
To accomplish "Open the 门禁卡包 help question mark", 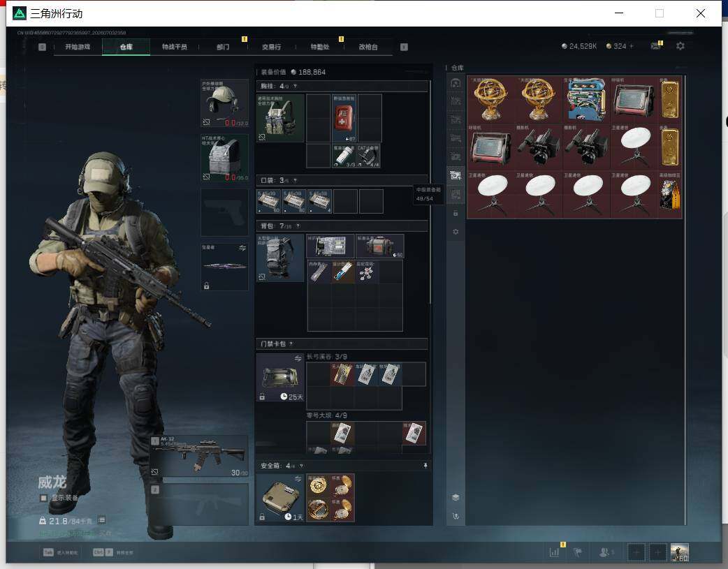I will click(x=291, y=344).
